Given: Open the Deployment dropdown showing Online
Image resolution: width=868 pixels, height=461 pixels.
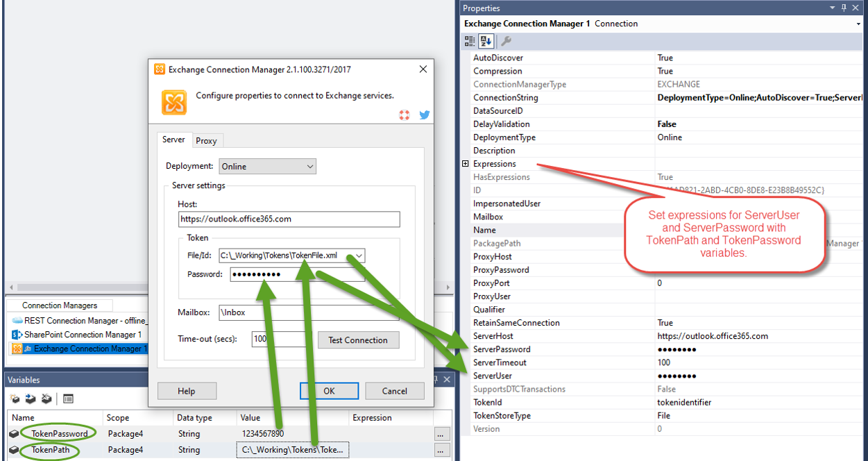Looking at the screenshot, I should tap(268, 166).
